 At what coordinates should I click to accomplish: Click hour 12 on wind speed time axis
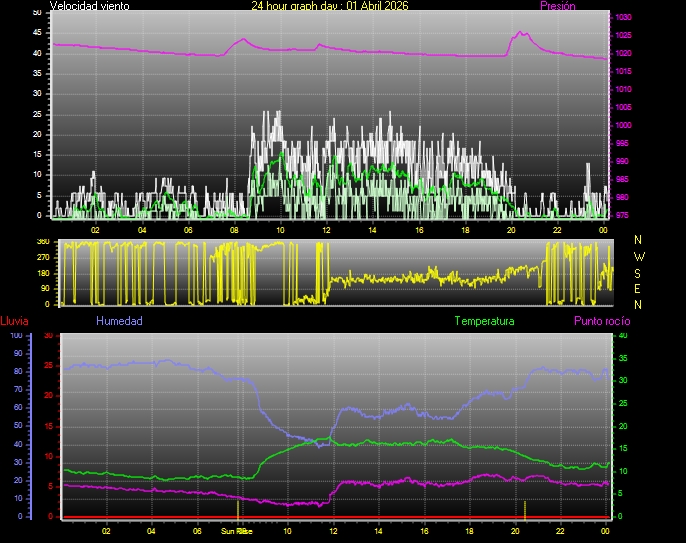click(x=326, y=229)
